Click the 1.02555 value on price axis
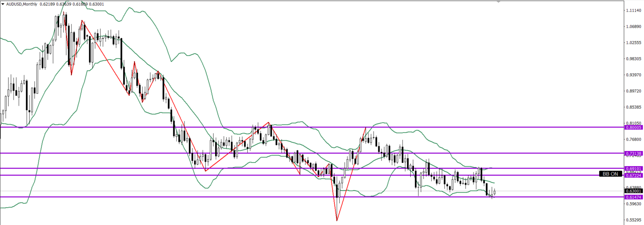The width and height of the screenshot is (644, 225). (x=633, y=43)
